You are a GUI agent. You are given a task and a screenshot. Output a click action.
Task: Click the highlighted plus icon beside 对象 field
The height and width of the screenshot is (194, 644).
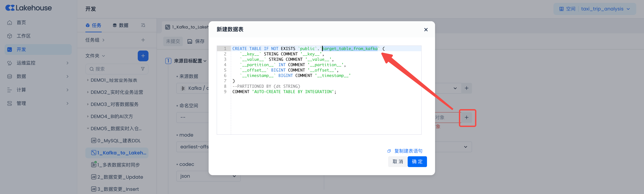[466, 118]
